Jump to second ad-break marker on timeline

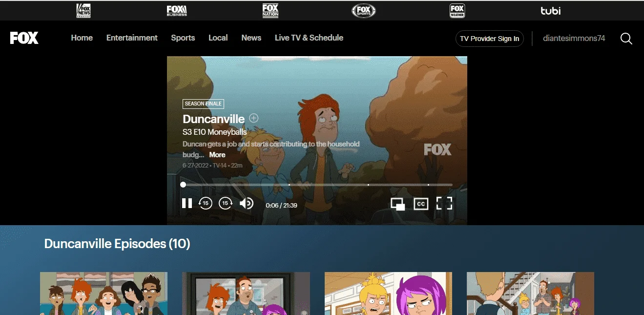point(368,185)
